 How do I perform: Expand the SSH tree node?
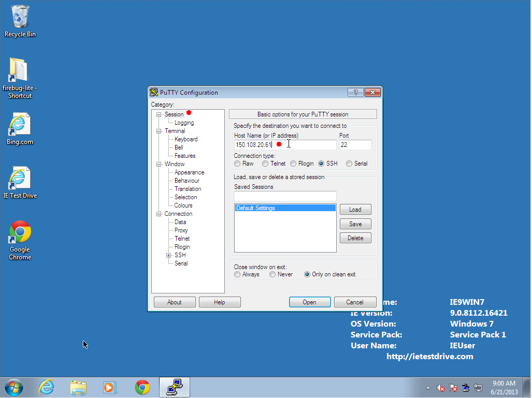[168, 255]
